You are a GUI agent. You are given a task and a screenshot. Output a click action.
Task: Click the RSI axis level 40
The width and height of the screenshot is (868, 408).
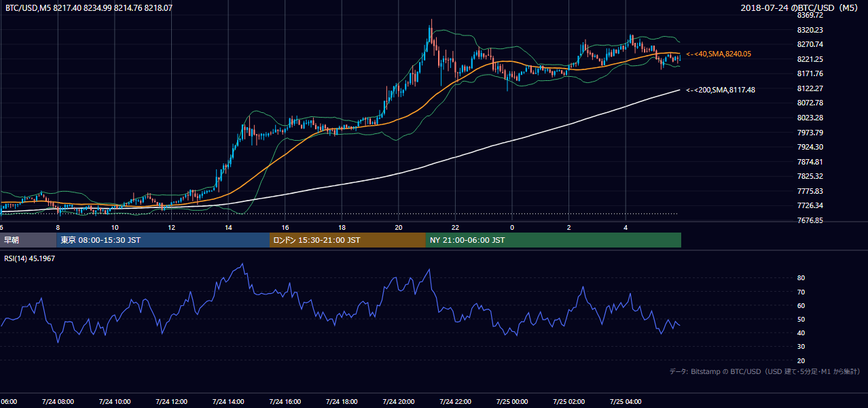pyautogui.click(x=801, y=333)
